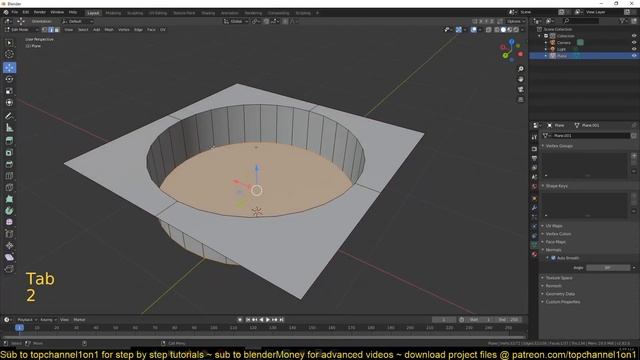Activate the Move tool
Image resolution: width=640 pixels, height=360 pixels.
pyautogui.click(x=9, y=67)
